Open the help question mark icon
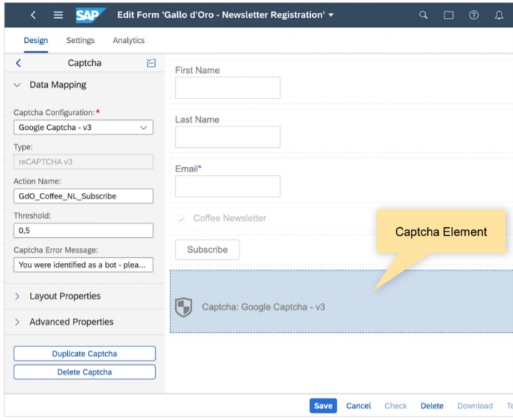The image size is (513, 420). (474, 15)
